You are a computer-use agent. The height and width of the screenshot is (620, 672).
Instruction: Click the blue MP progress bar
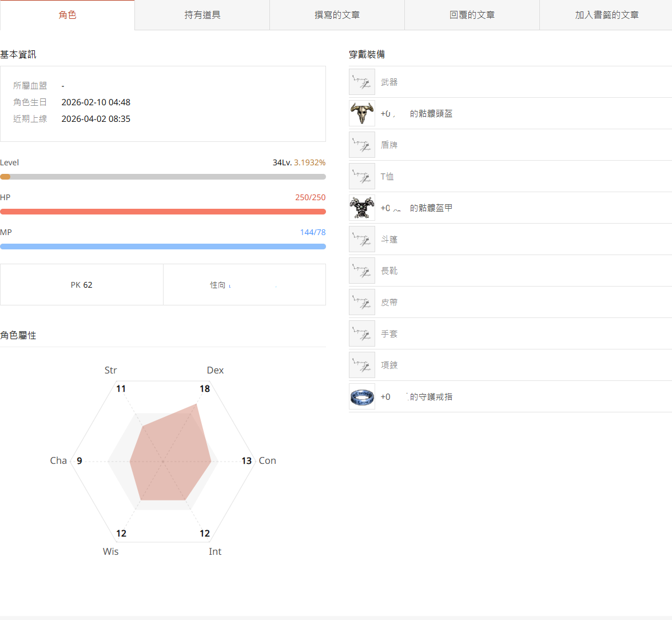click(x=163, y=247)
